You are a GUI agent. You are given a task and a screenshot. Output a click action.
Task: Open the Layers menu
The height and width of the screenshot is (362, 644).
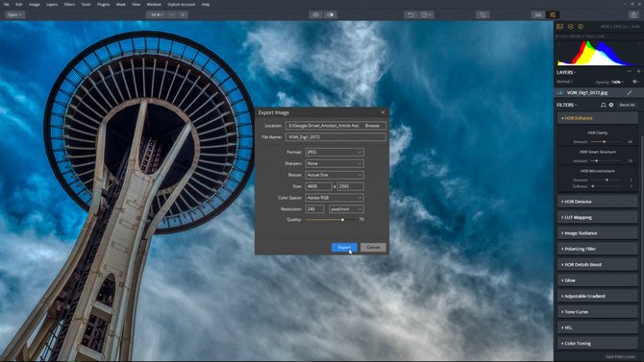52,4
